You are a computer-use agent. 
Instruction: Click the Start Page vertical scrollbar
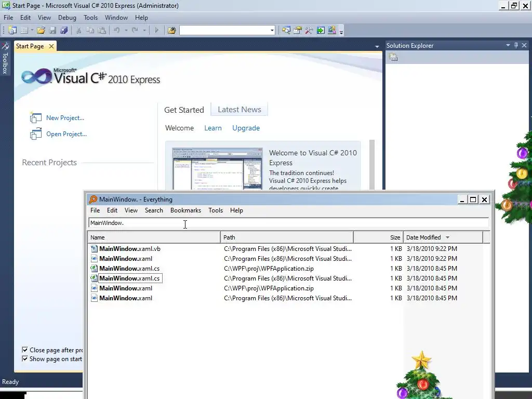click(x=372, y=165)
